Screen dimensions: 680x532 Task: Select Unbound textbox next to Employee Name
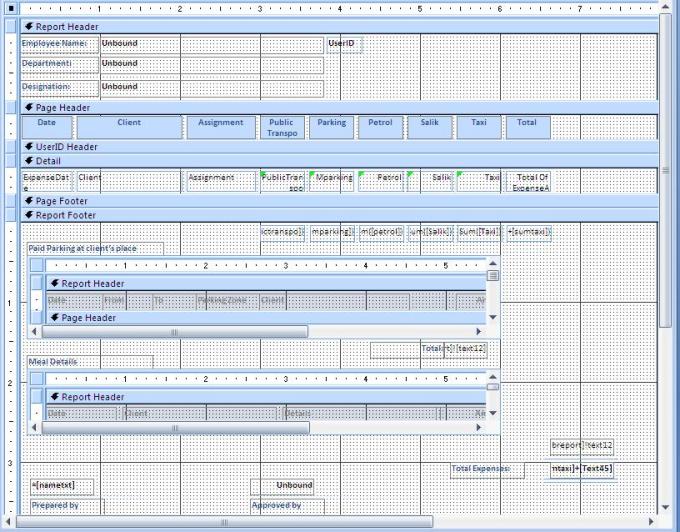212,45
